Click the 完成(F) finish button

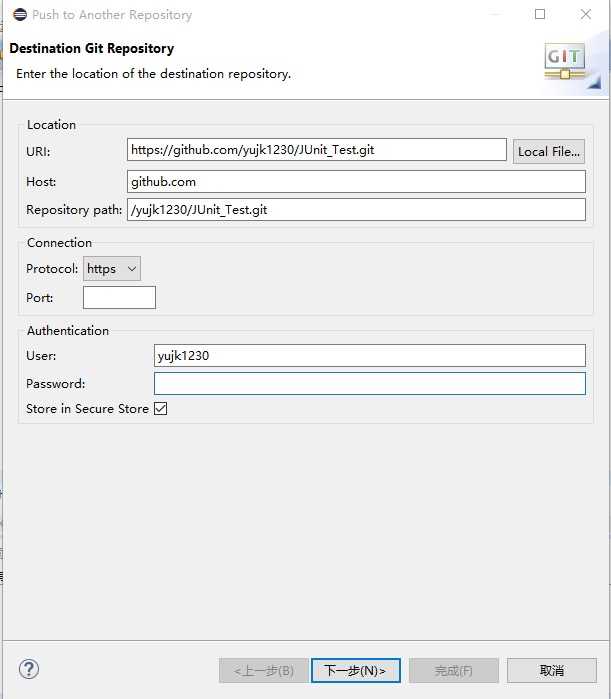(x=453, y=670)
